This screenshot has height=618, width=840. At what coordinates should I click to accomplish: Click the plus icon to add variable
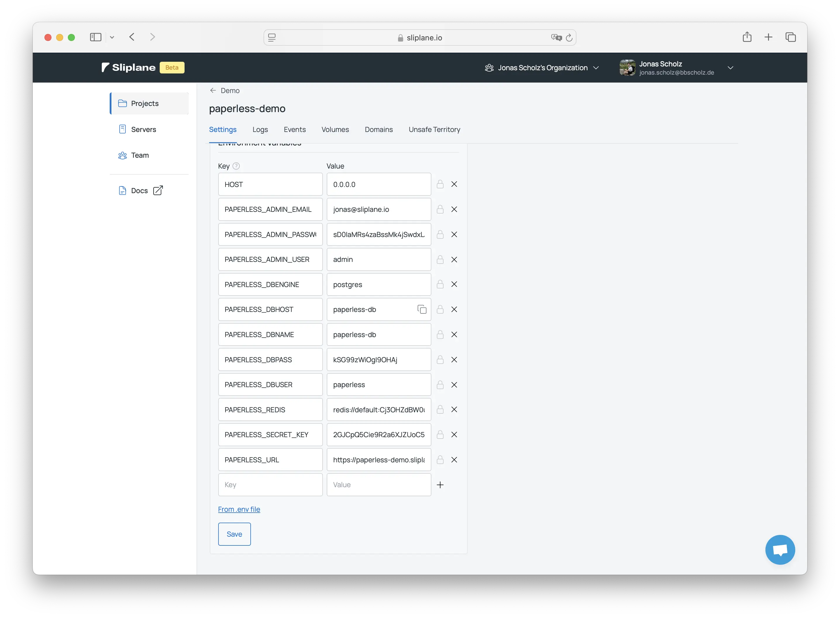tap(440, 485)
